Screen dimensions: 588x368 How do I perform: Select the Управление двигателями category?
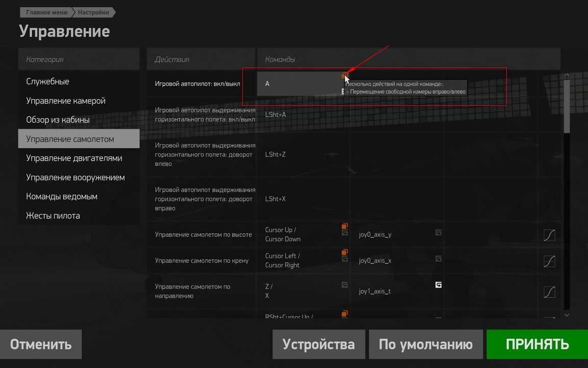coord(79,158)
